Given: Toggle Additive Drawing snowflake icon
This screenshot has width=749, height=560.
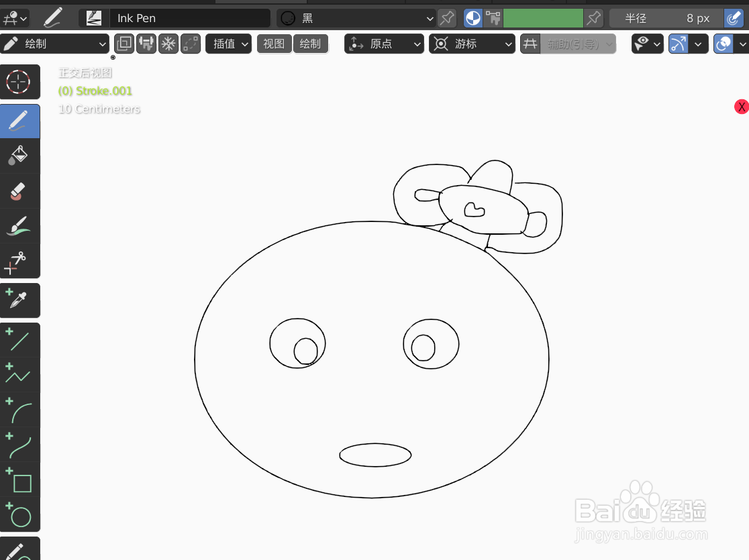Looking at the screenshot, I should [168, 44].
